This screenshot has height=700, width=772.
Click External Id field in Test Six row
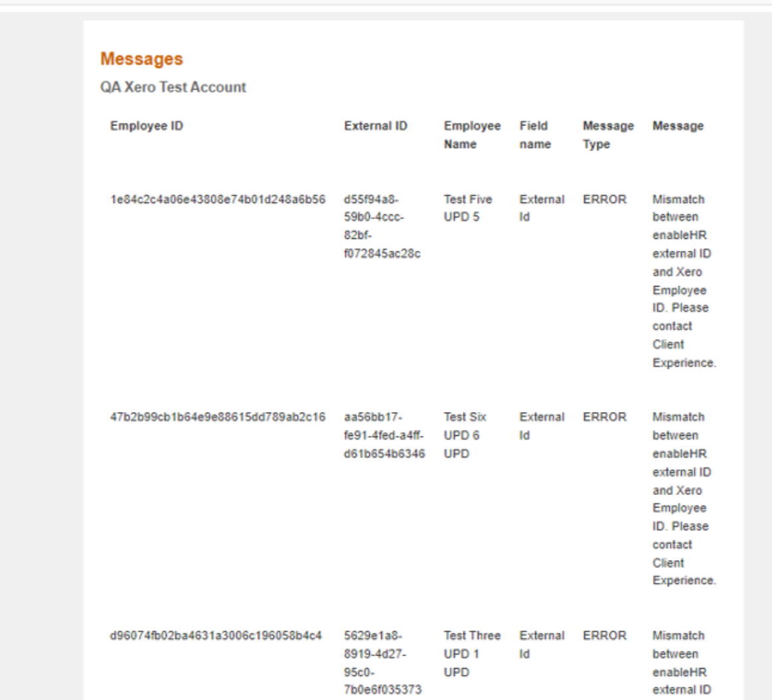[542, 426]
